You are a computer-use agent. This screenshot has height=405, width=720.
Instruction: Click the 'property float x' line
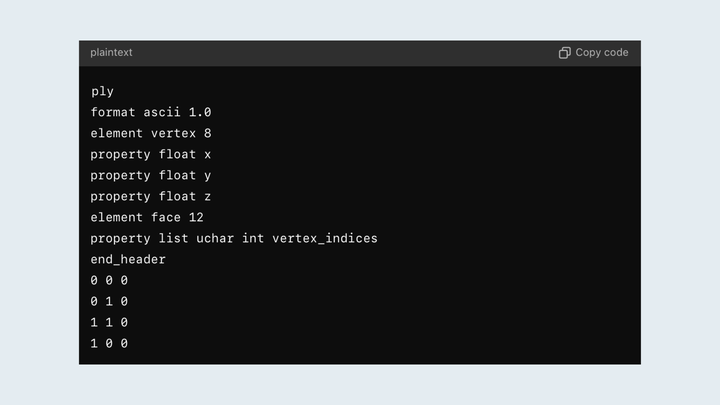pyautogui.click(x=150, y=155)
